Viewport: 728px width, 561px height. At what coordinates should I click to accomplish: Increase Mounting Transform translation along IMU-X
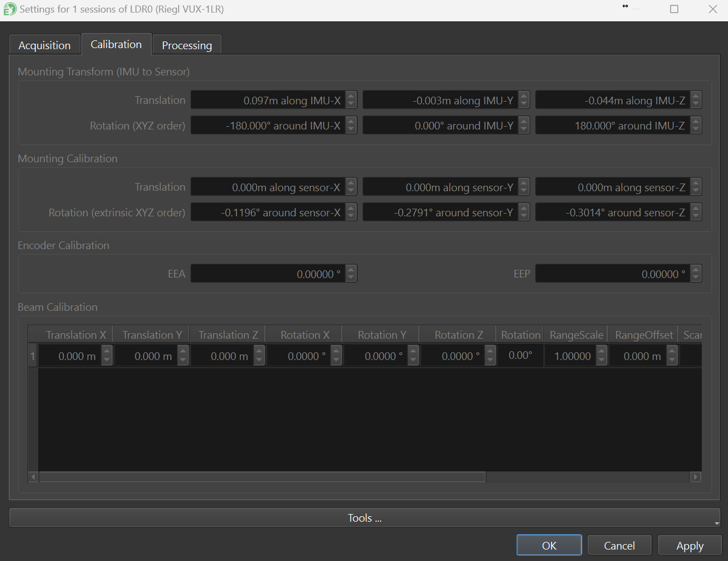pos(351,96)
